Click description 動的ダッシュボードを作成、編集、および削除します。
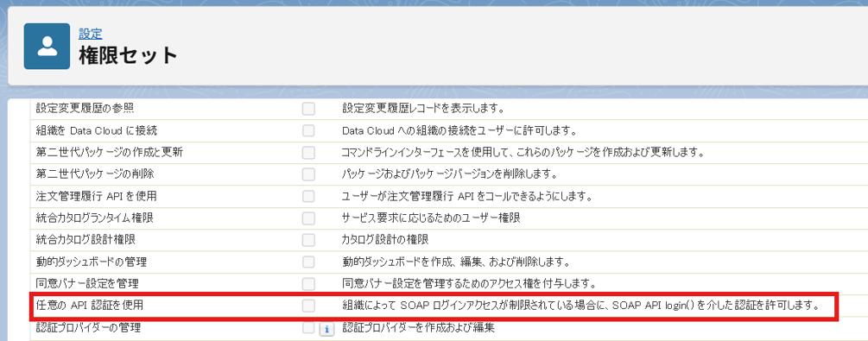 coord(456,262)
